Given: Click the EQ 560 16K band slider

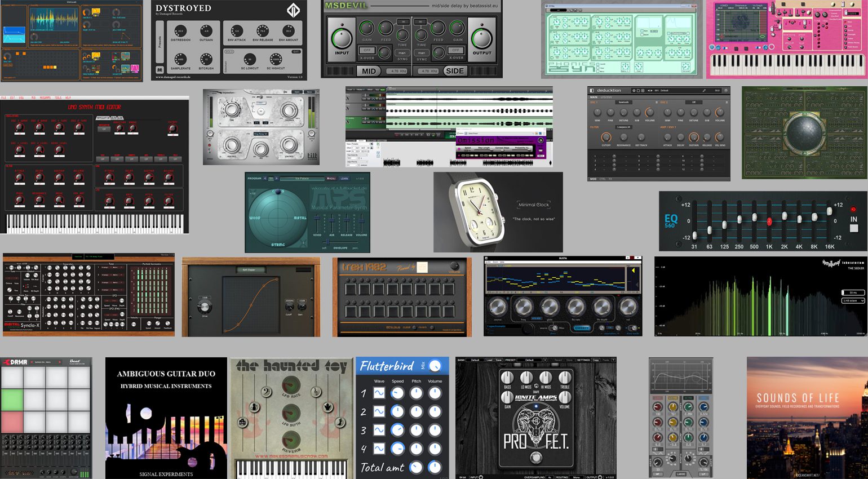Looking at the screenshot, I should [x=829, y=211].
